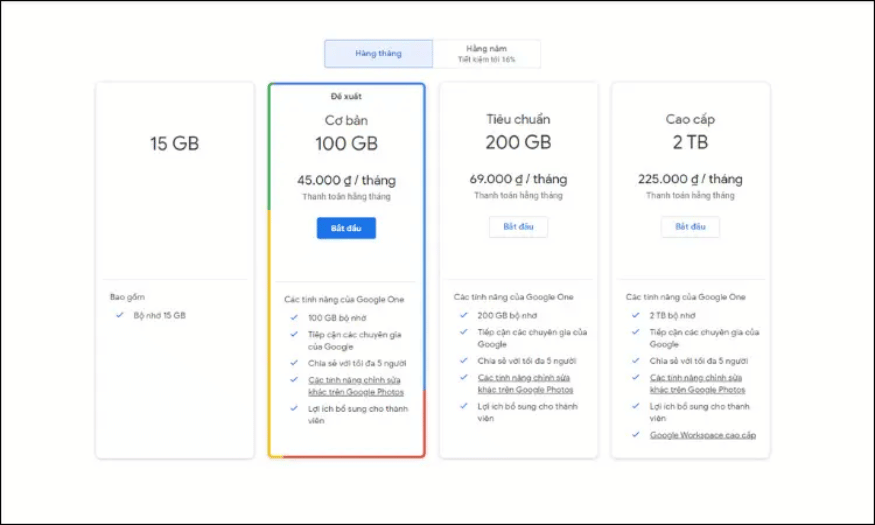The height and width of the screenshot is (525, 875).
Task: Click the 225.000 ₫ / tháng price
Action: [x=690, y=179]
